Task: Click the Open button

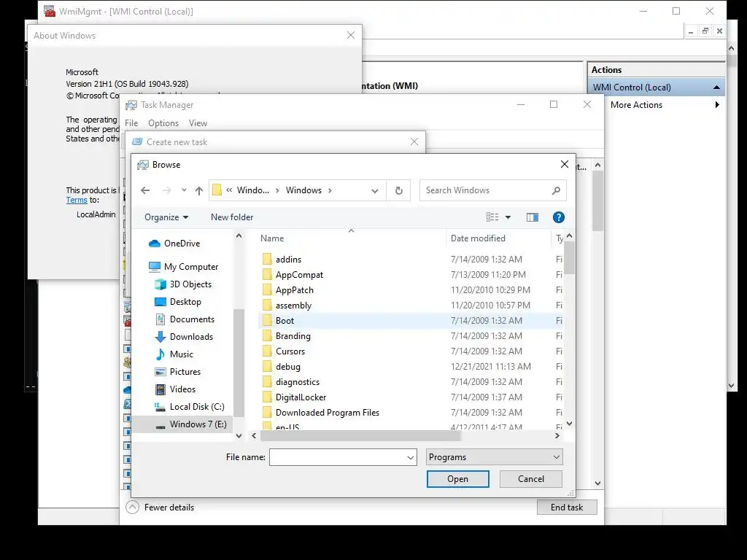Action: pos(458,479)
